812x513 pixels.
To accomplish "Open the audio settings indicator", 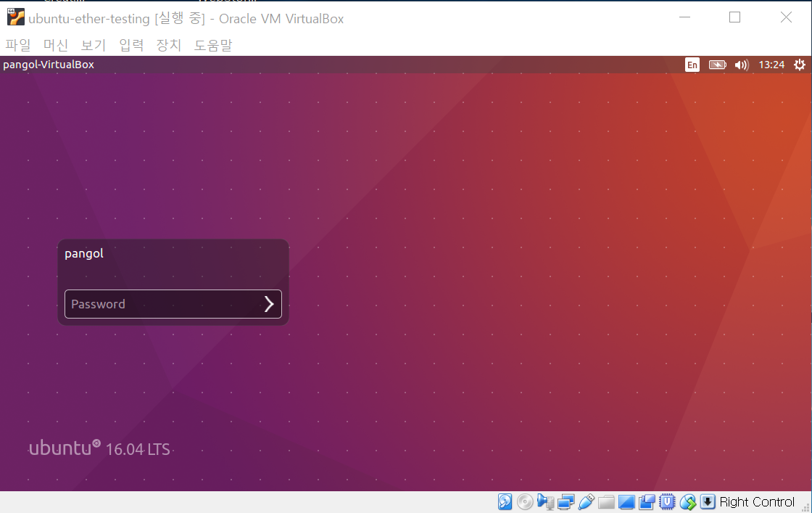I will [545, 501].
